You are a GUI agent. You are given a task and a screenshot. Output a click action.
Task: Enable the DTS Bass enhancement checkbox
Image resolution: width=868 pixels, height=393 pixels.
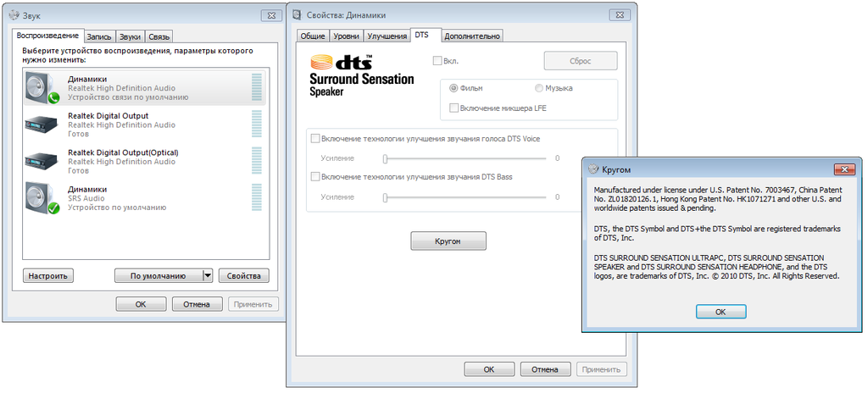point(315,176)
